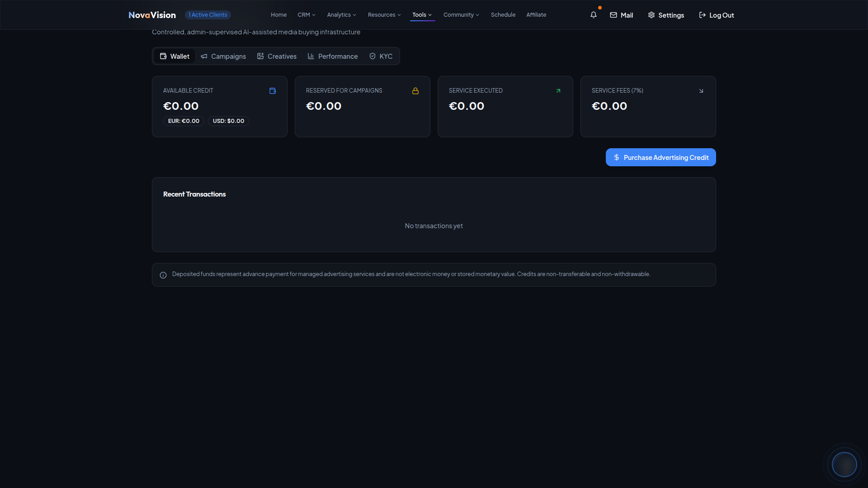Click the wallet icon in the Available Credit card

point(273,91)
